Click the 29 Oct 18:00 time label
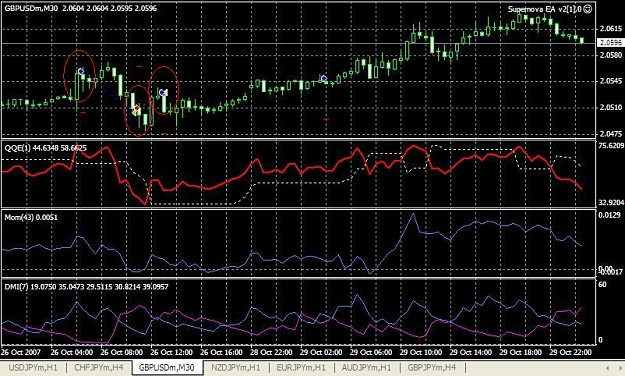Image resolution: width=625 pixels, height=376 pixels. tap(521, 352)
